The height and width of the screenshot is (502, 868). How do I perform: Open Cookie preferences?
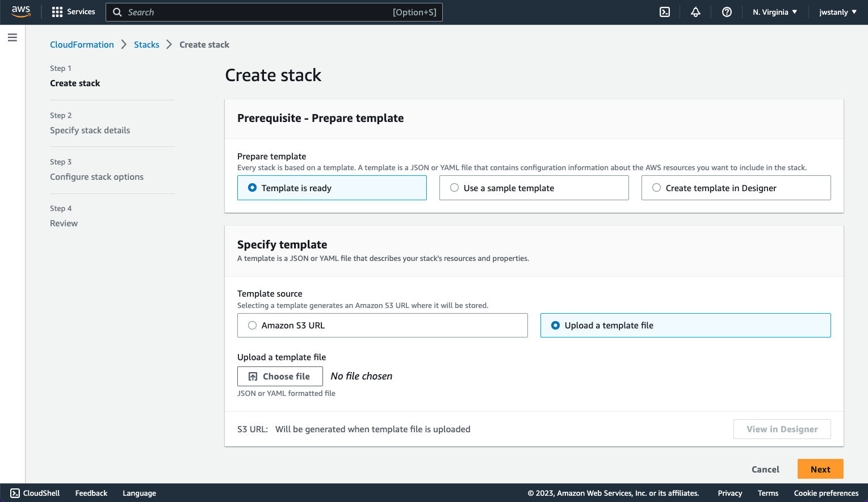click(826, 493)
